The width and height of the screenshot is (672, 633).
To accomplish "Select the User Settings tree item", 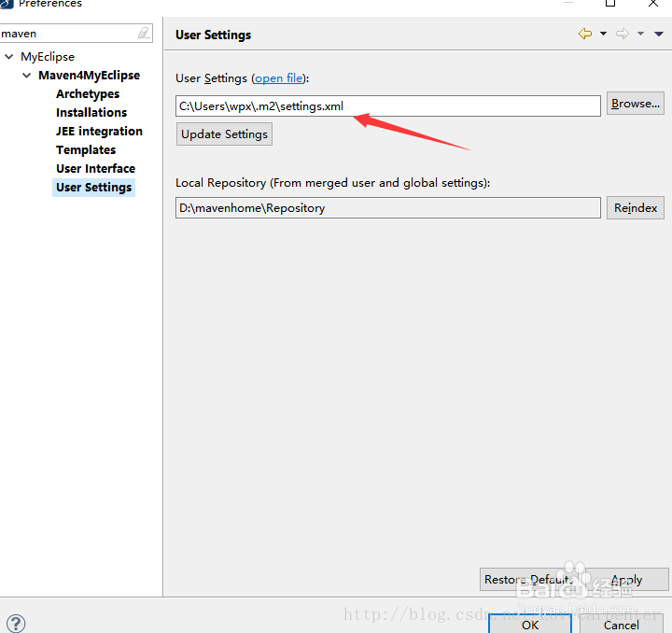I will (x=94, y=188).
